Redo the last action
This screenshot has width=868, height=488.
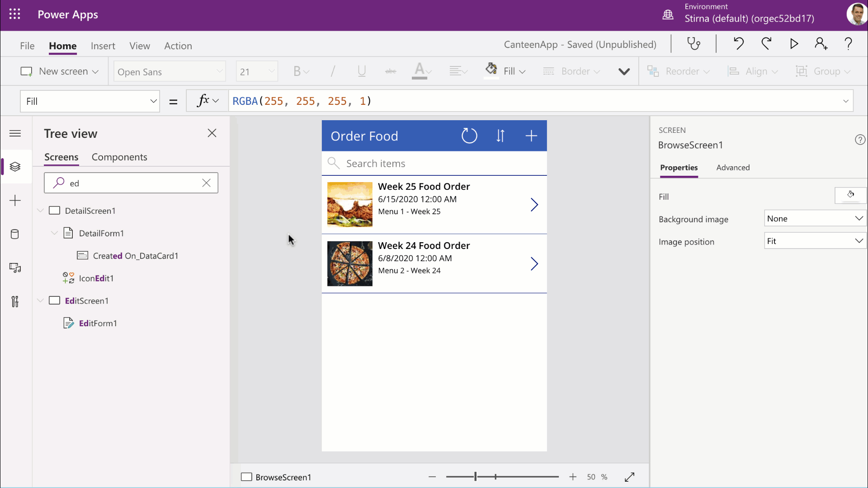766,44
